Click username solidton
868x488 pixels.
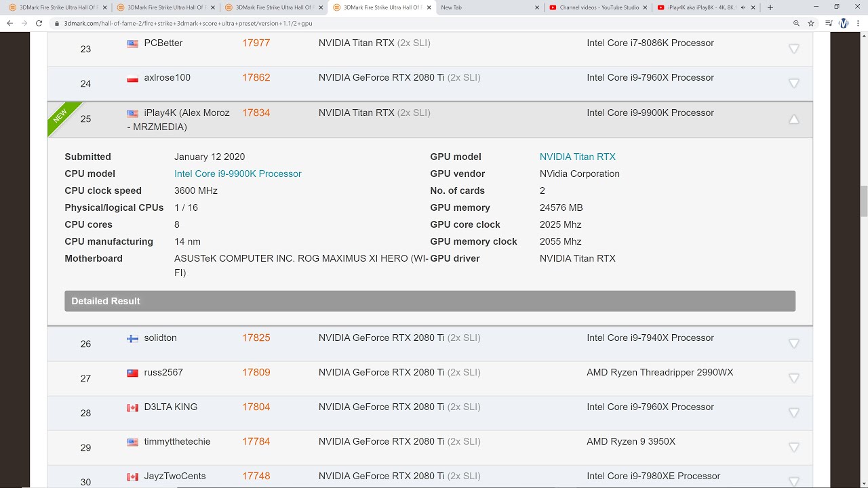coord(161,338)
